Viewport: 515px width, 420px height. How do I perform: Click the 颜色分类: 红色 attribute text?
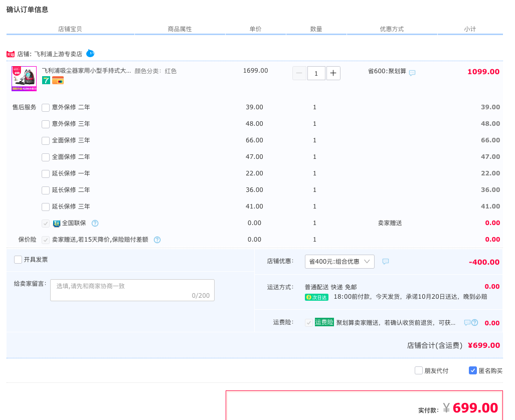pos(155,71)
